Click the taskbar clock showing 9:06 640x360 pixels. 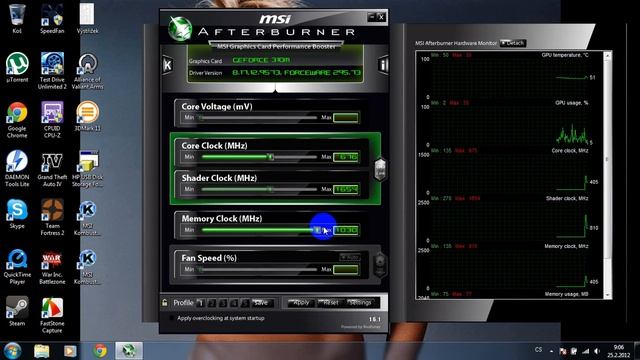(x=618, y=351)
